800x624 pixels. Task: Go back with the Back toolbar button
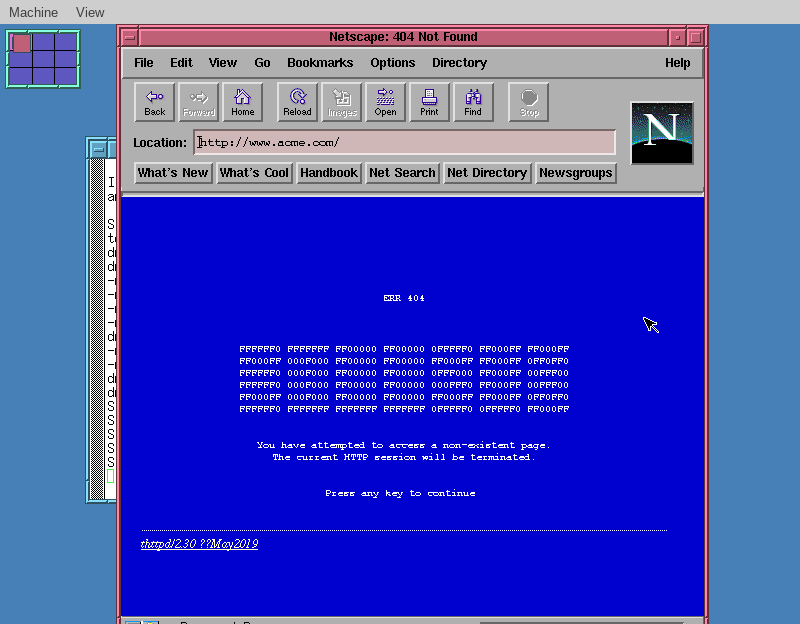coord(155,102)
